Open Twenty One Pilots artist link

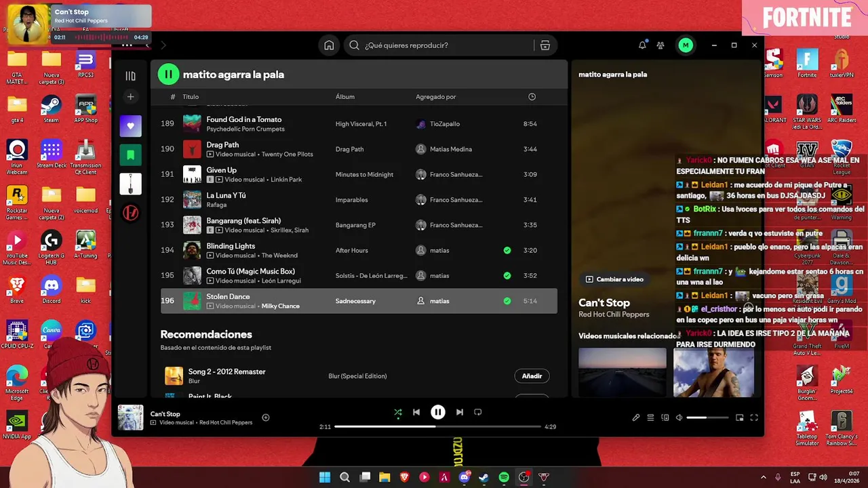(288, 154)
